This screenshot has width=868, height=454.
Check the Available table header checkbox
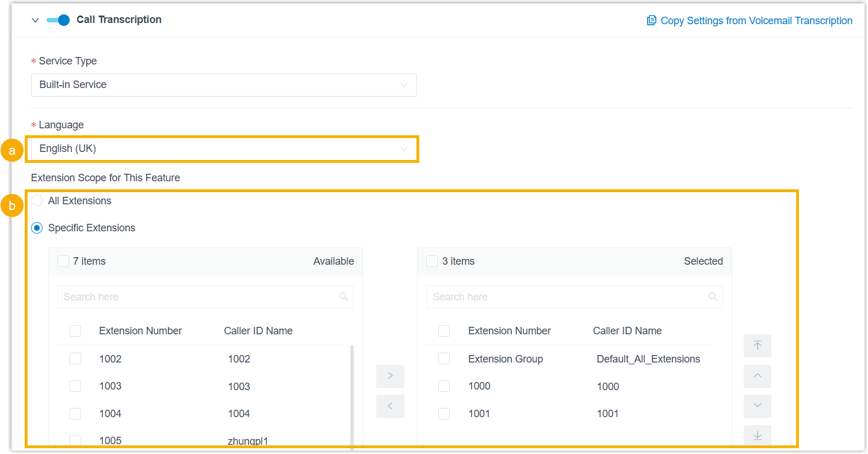click(x=75, y=331)
